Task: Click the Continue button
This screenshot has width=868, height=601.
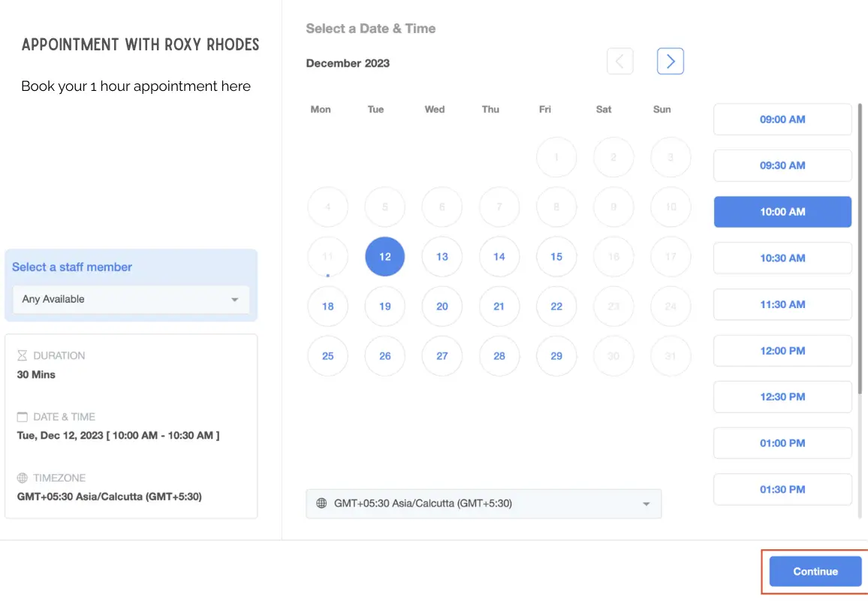Action: [x=815, y=571]
